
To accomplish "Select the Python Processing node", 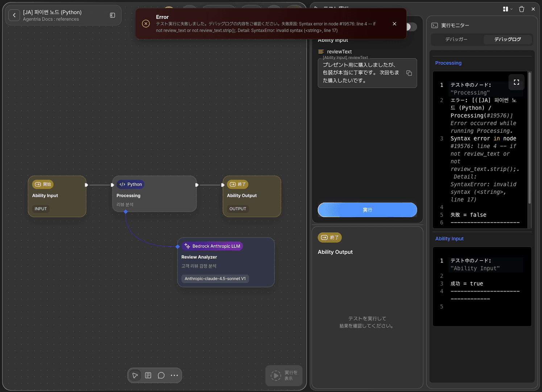I will (x=154, y=194).
